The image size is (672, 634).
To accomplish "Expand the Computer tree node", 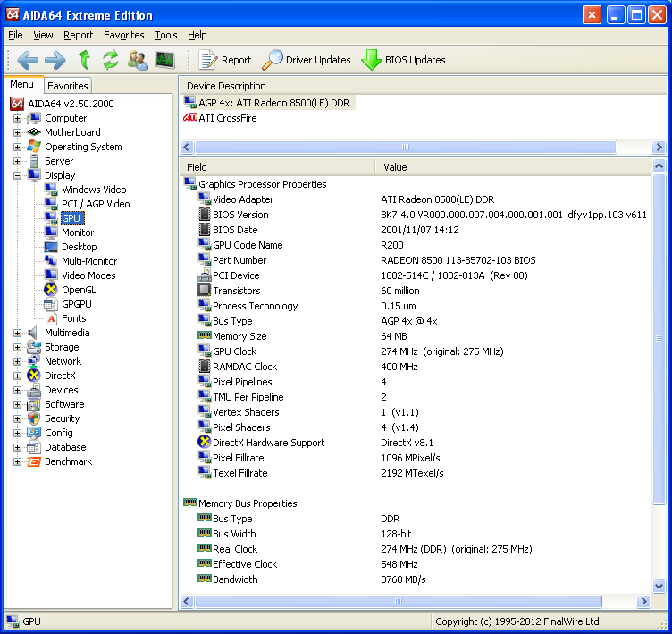I will (17, 118).
